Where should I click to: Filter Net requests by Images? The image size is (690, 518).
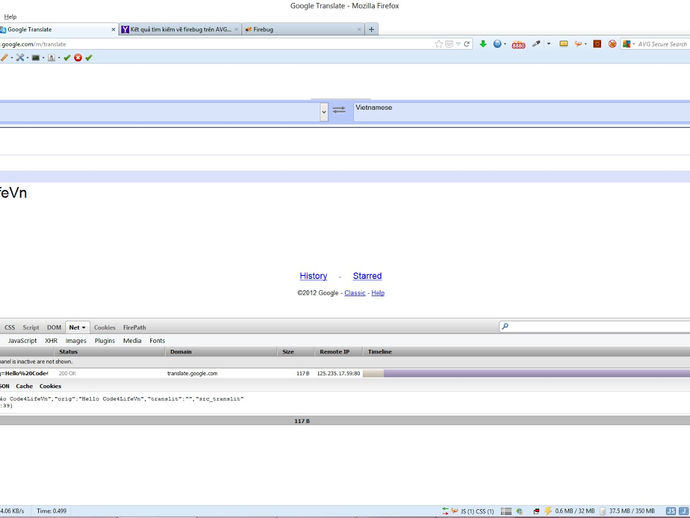click(x=76, y=341)
